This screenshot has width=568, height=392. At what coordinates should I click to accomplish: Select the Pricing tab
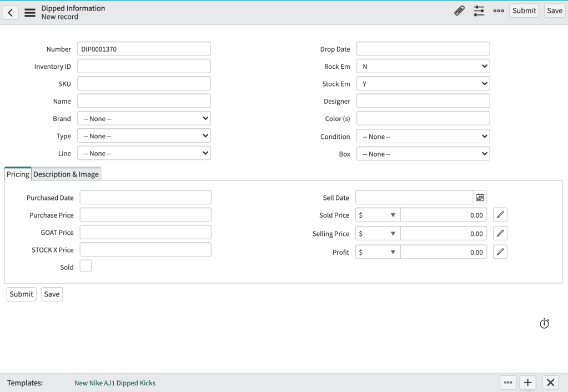pos(18,174)
